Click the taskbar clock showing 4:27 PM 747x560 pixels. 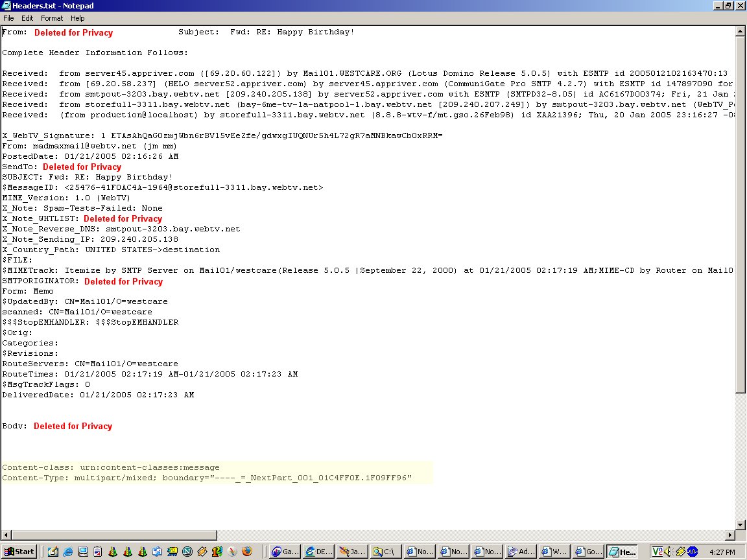pyautogui.click(x=722, y=552)
